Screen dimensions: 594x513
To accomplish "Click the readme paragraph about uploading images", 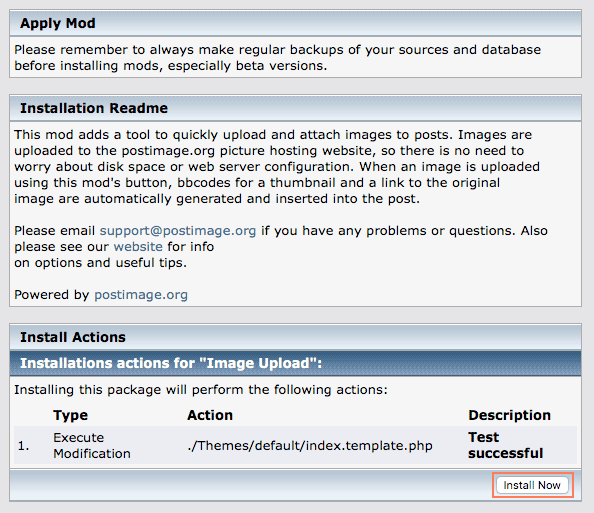I will point(277,167).
